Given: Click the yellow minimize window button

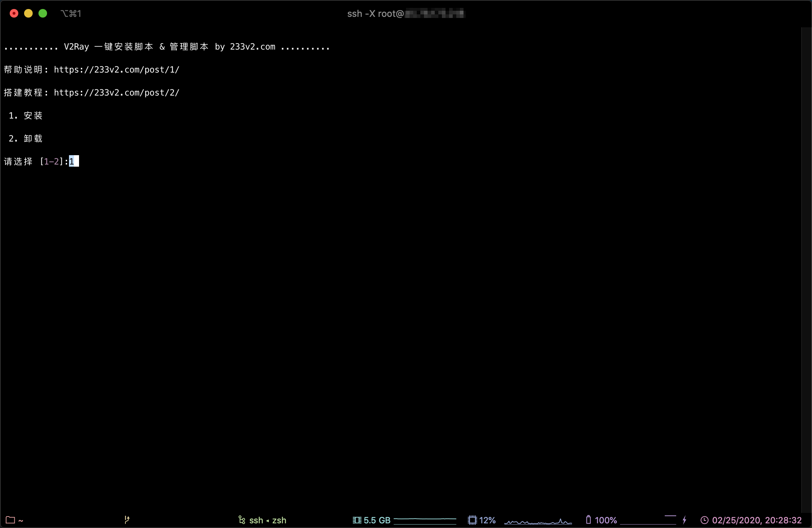Looking at the screenshot, I should pos(28,14).
